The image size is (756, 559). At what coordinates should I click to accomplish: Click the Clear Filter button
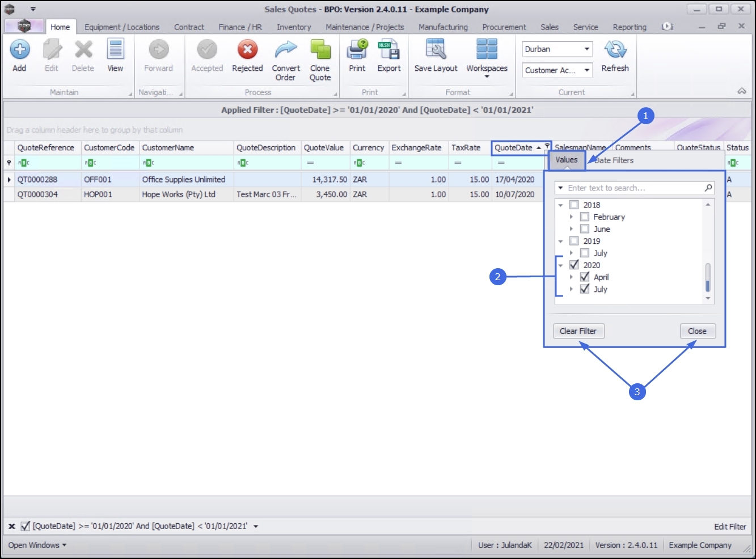tap(578, 331)
